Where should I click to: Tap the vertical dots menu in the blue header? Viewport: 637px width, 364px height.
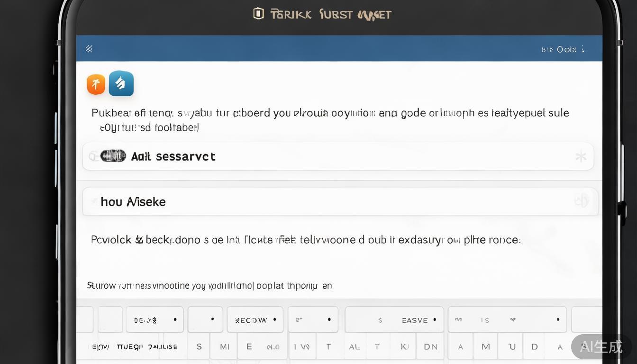click(582, 49)
